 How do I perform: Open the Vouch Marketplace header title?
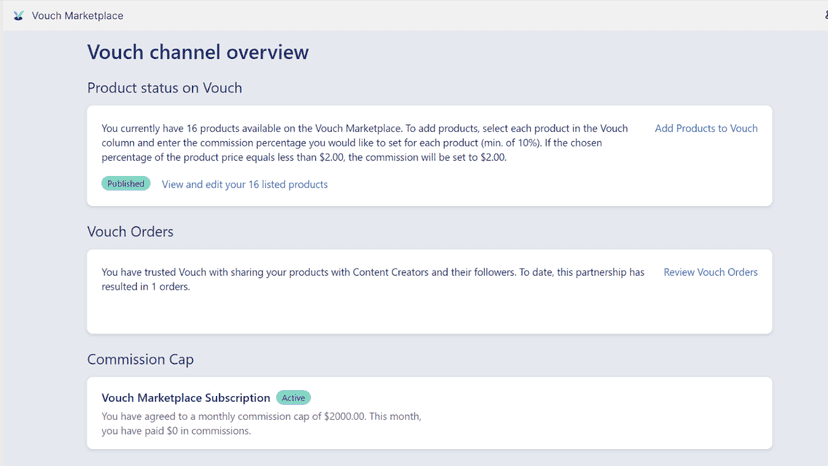[x=78, y=16]
